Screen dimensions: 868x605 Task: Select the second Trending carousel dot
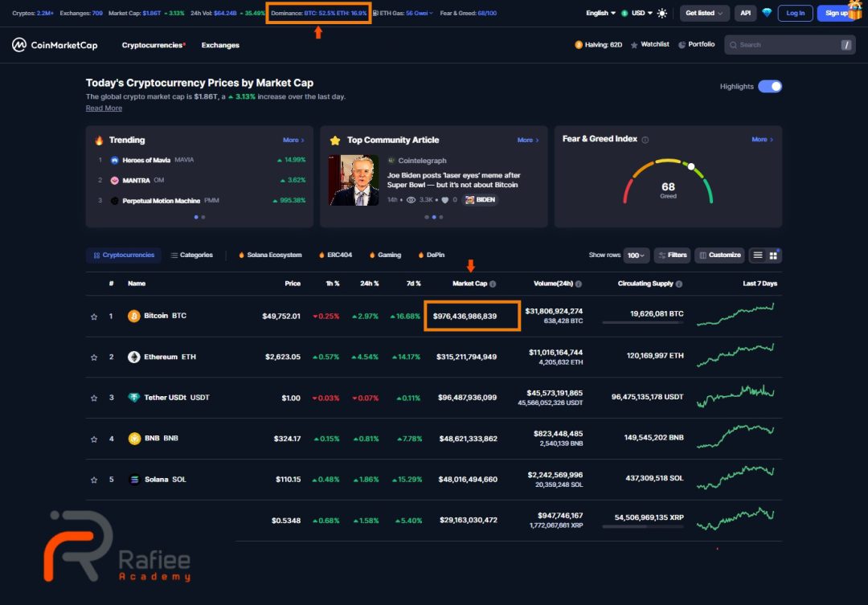pos(203,217)
